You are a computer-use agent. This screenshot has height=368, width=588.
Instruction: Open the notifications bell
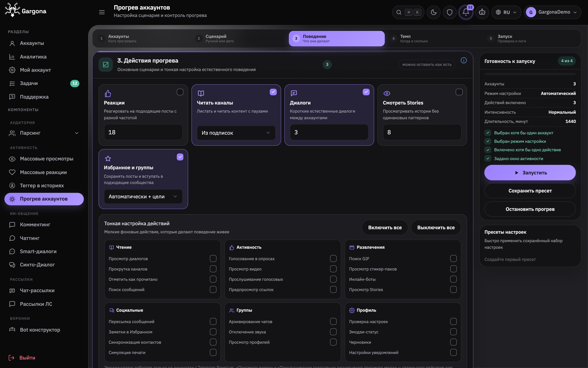tap(466, 12)
